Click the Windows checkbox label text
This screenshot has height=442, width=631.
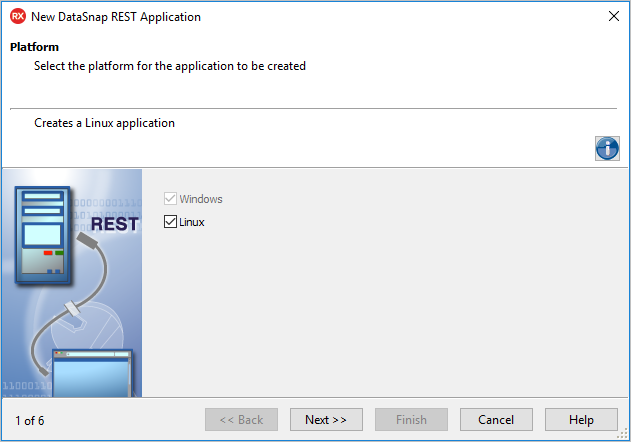click(201, 199)
